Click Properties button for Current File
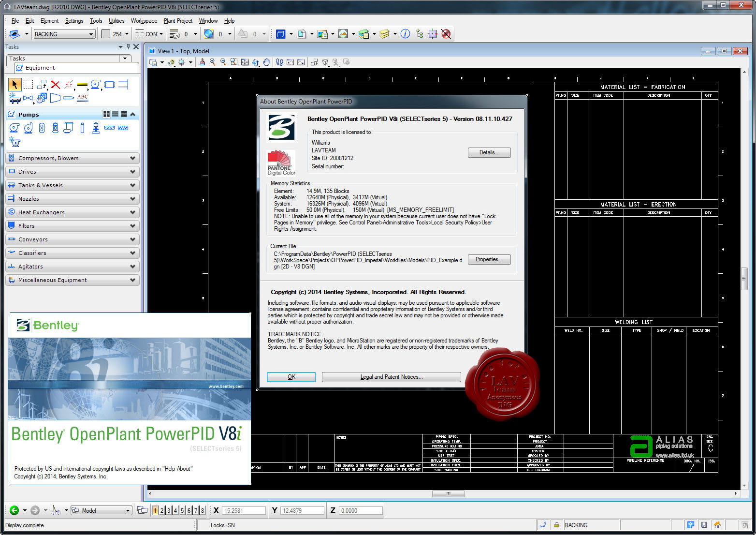The width and height of the screenshot is (756, 535). 489,259
